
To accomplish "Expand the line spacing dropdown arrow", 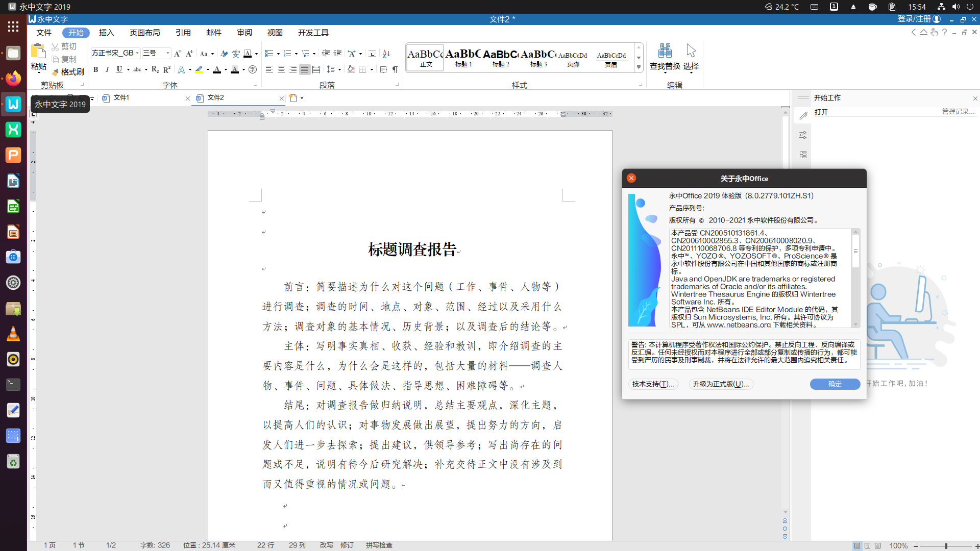I will point(339,69).
